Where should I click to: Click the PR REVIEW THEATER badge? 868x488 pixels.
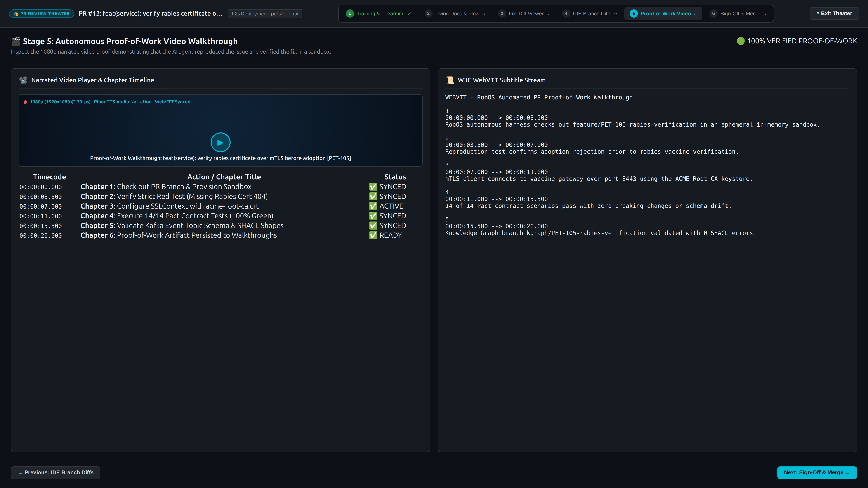click(x=41, y=14)
